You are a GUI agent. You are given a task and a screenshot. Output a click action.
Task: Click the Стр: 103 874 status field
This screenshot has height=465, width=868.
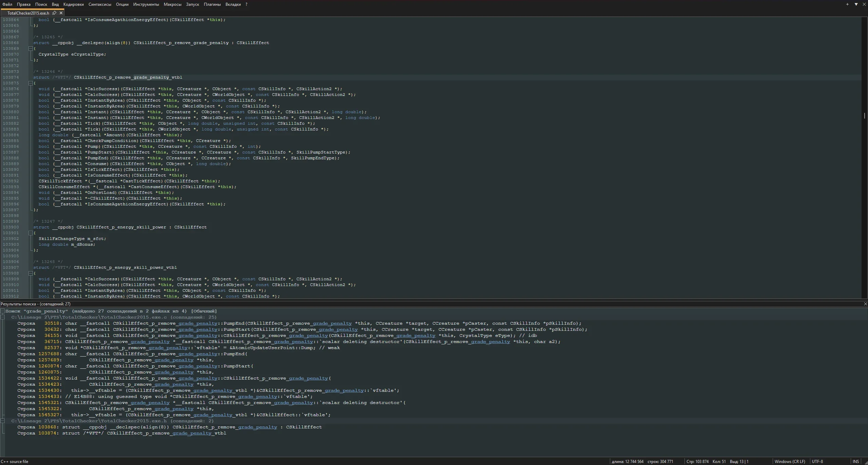pyautogui.click(x=697, y=462)
